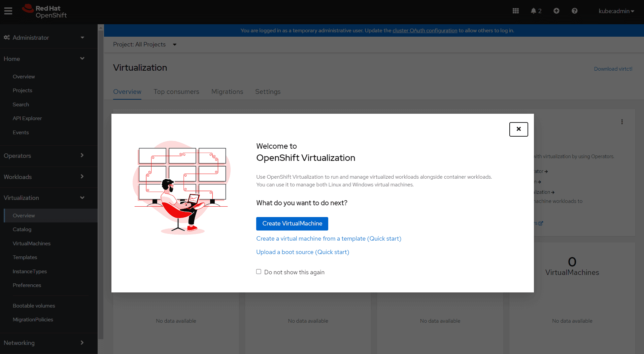644x354 pixels.
Task: Open the cluster OAuth configuration link
Action: 425,30
